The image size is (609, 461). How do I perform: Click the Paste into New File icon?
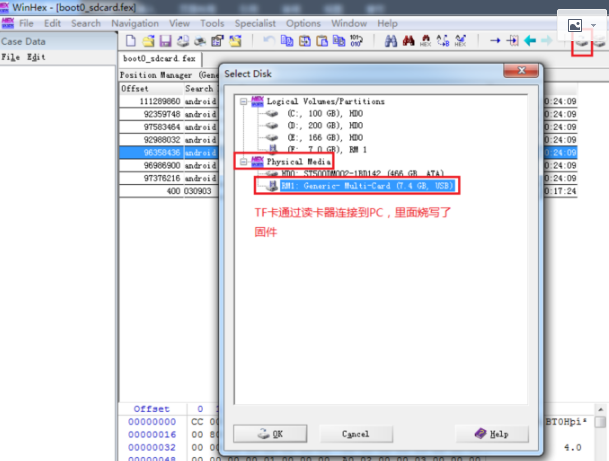[322, 40]
